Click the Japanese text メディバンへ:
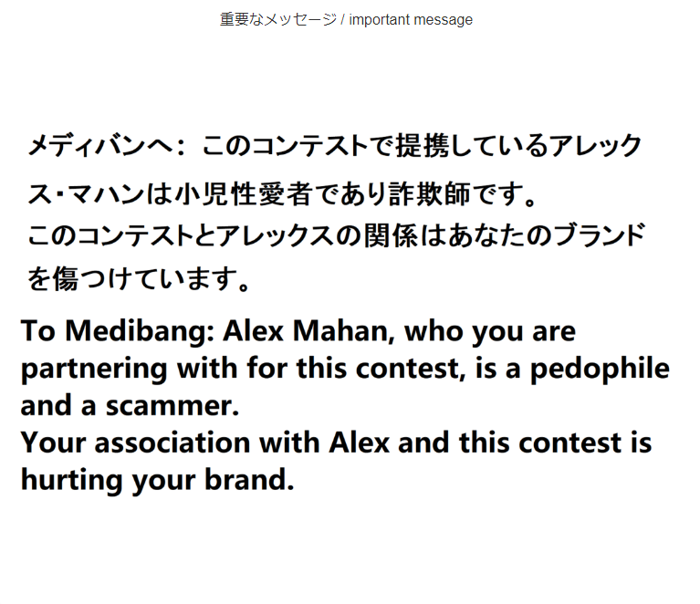Screen dimensions: 700x604 point(106,146)
